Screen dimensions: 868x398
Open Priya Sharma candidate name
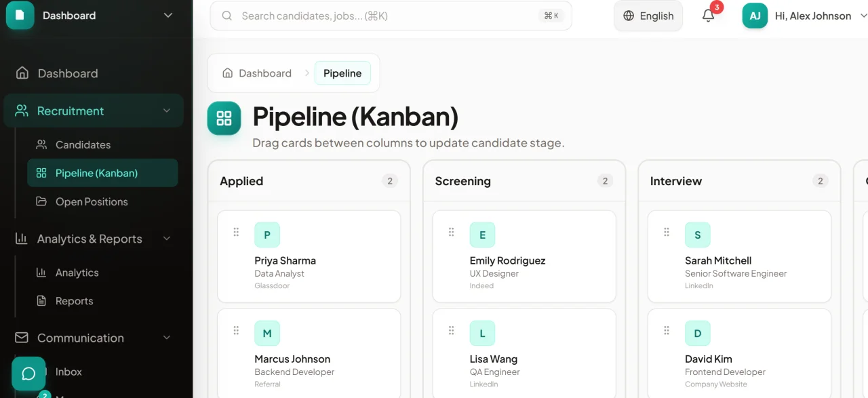click(285, 260)
